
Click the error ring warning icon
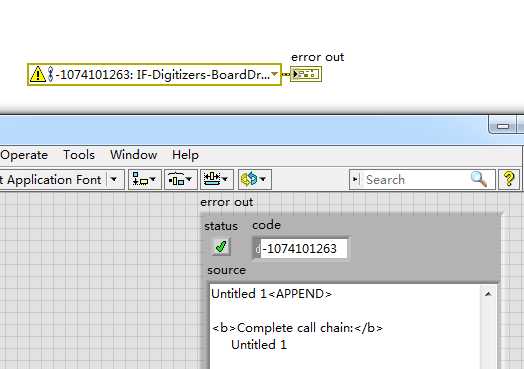(x=37, y=74)
